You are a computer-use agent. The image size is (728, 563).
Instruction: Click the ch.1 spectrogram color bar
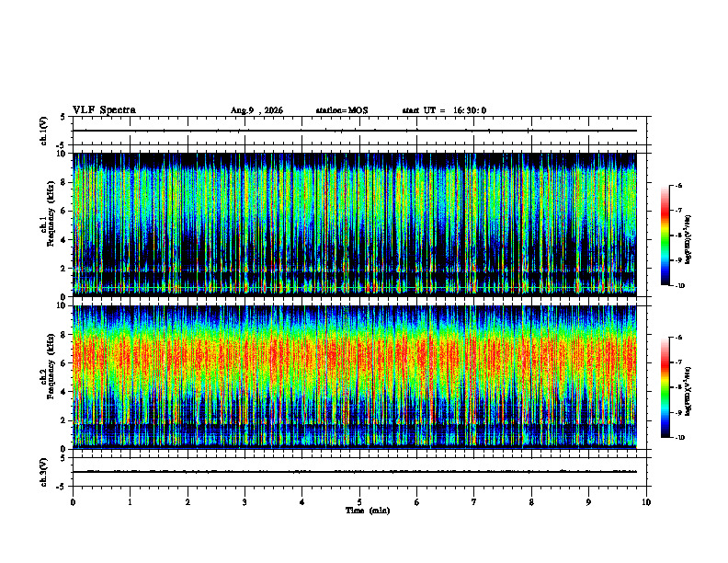point(665,236)
